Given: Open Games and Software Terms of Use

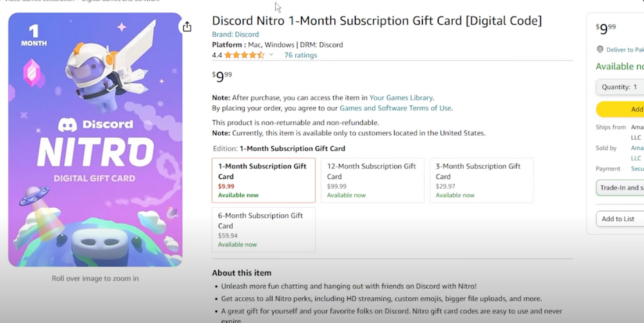Looking at the screenshot, I should [395, 108].
